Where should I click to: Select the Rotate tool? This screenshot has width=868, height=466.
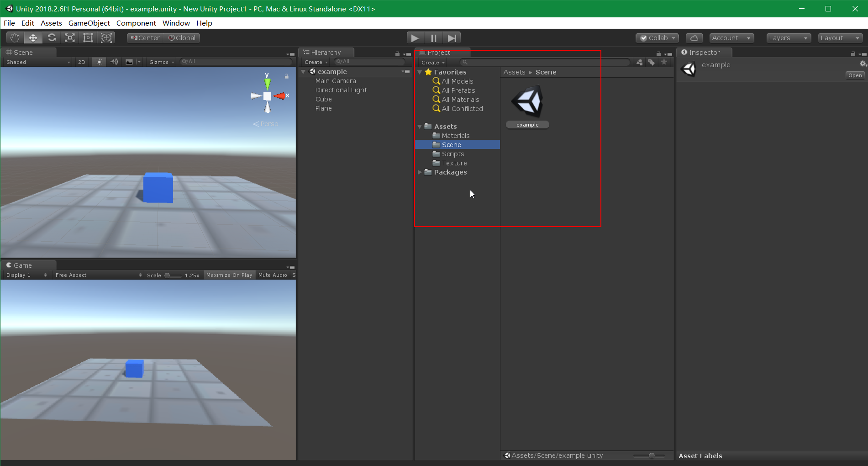(51, 37)
